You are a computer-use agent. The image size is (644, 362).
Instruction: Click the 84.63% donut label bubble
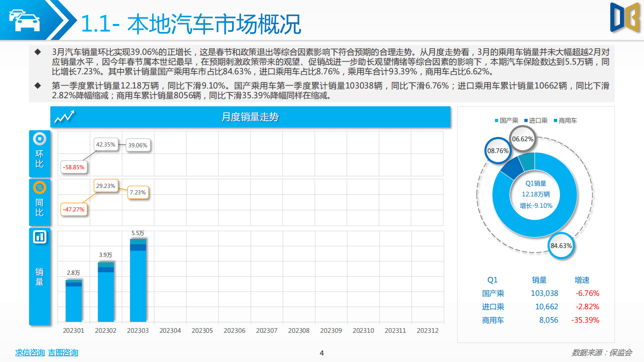click(561, 246)
